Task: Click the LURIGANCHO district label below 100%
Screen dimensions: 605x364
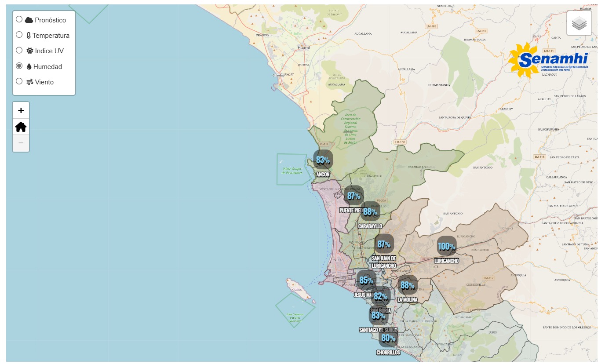Action: coord(446,261)
